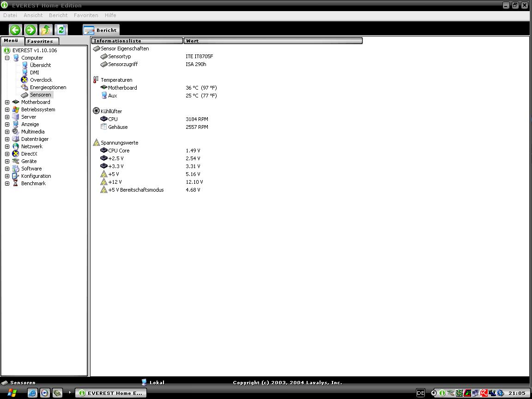This screenshot has height=399, width=532.
Task: Click the Refresh toolbar icon
Action: click(61, 30)
